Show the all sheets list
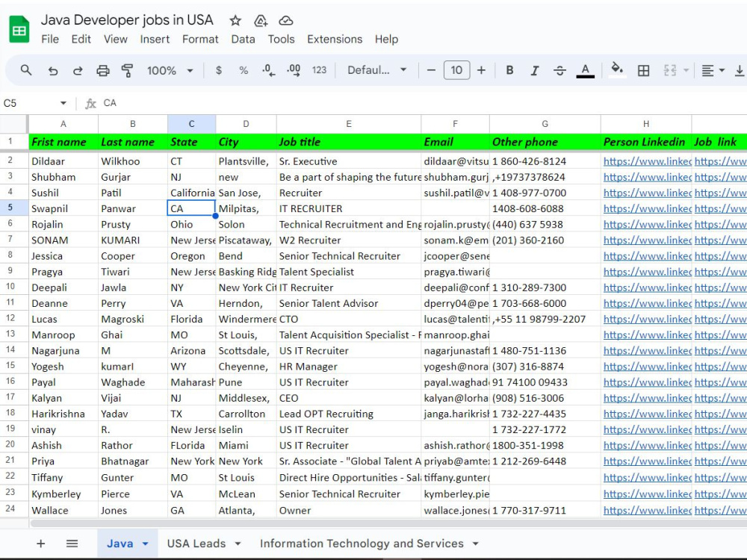The height and width of the screenshot is (560, 747). tap(72, 544)
